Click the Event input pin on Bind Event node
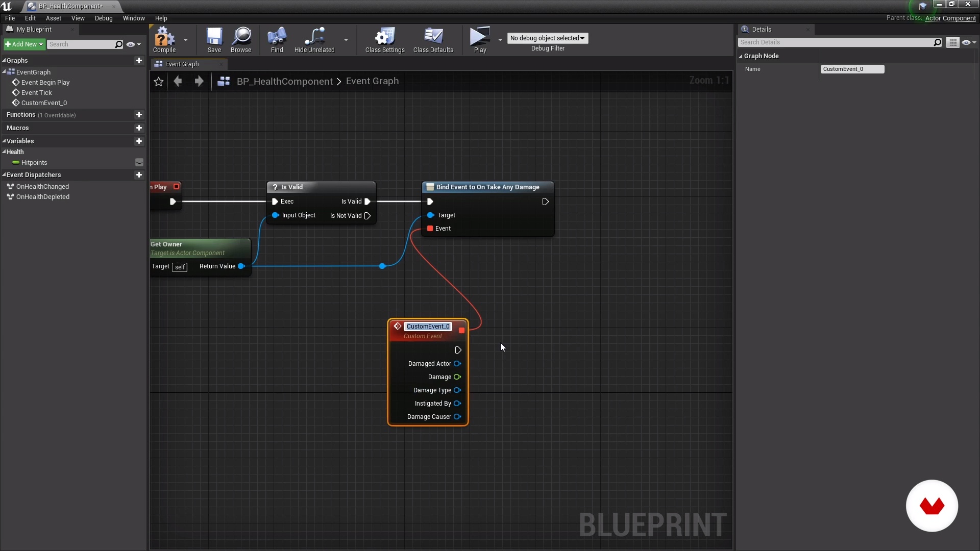Viewport: 980px width, 551px height. click(430, 229)
